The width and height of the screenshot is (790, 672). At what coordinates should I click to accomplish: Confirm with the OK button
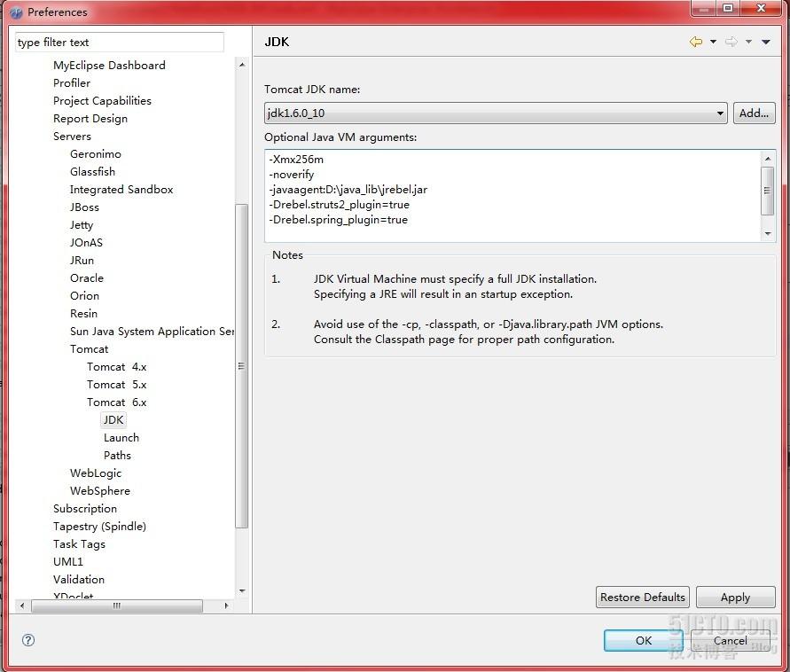[644, 640]
